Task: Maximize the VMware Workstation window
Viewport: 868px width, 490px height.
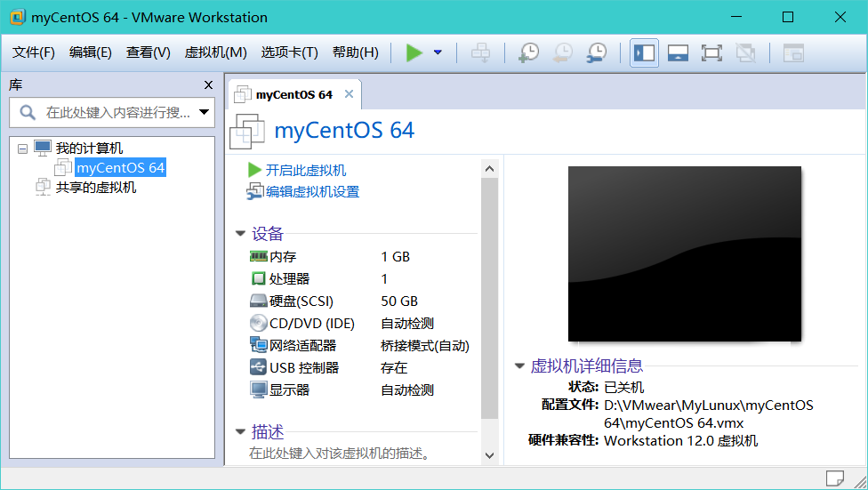Action: 788,17
